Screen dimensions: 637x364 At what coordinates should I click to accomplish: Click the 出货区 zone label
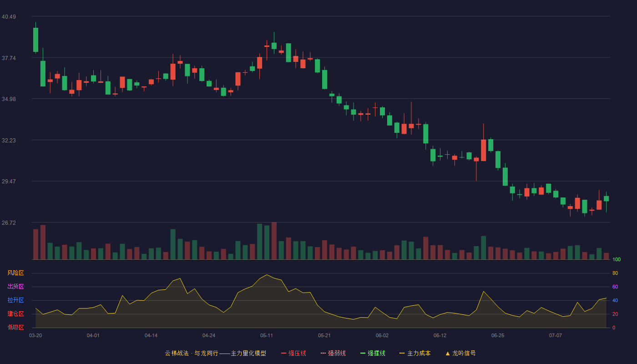coord(15,287)
